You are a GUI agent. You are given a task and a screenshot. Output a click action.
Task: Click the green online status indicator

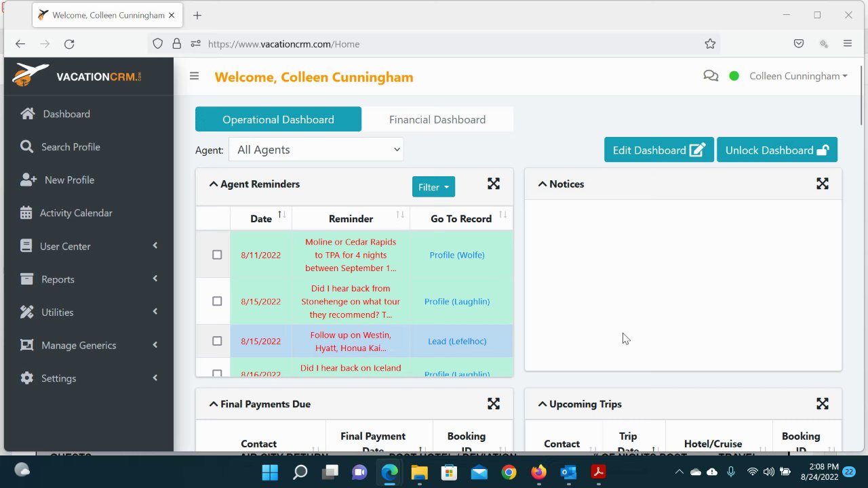coord(734,76)
